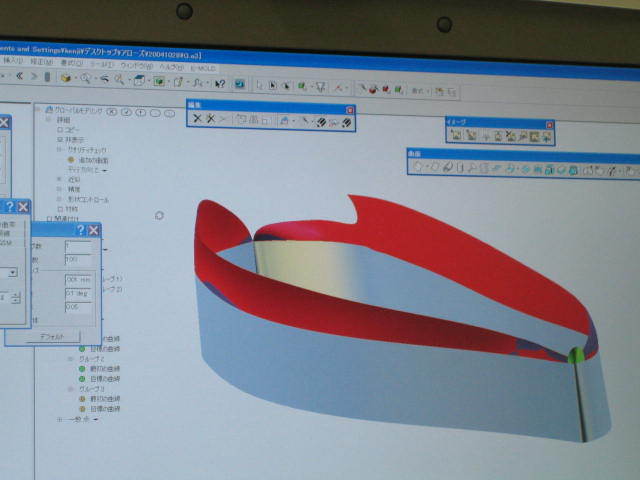This screenshot has height=480, width=640.
Task: Click the blue screen icon after the help pointer
Action: tap(240, 84)
